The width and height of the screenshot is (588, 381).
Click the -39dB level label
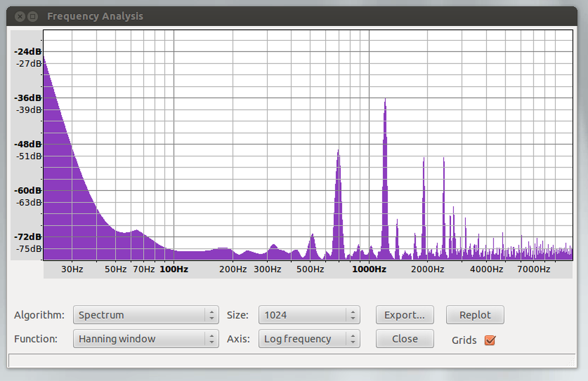click(29, 110)
